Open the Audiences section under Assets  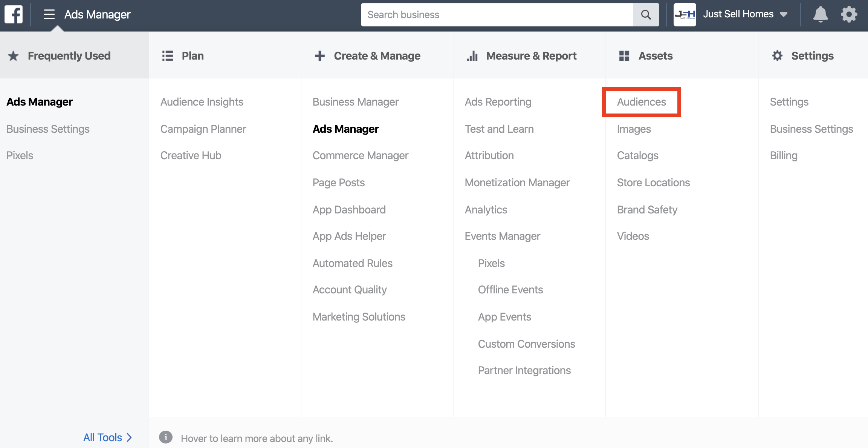641,102
